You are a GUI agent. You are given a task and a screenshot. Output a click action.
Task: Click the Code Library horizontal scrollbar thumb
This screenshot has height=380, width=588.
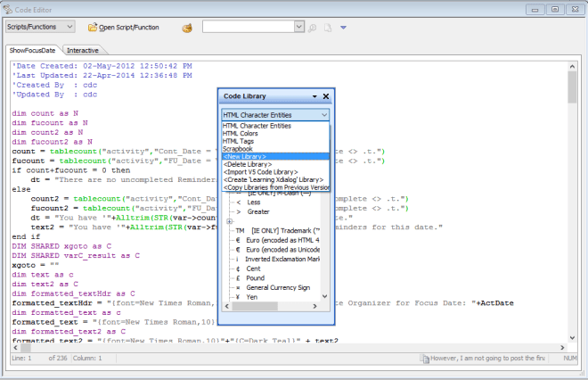click(255, 306)
